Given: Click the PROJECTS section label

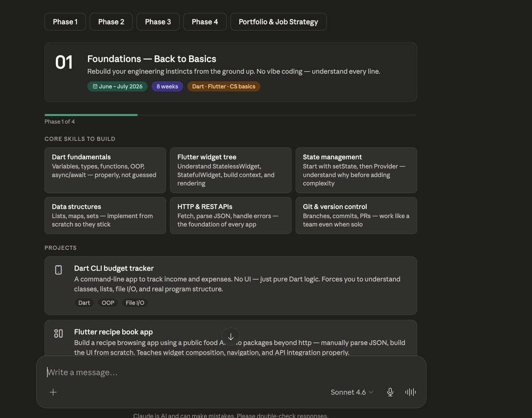Looking at the screenshot, I should (x=61, y=248).
